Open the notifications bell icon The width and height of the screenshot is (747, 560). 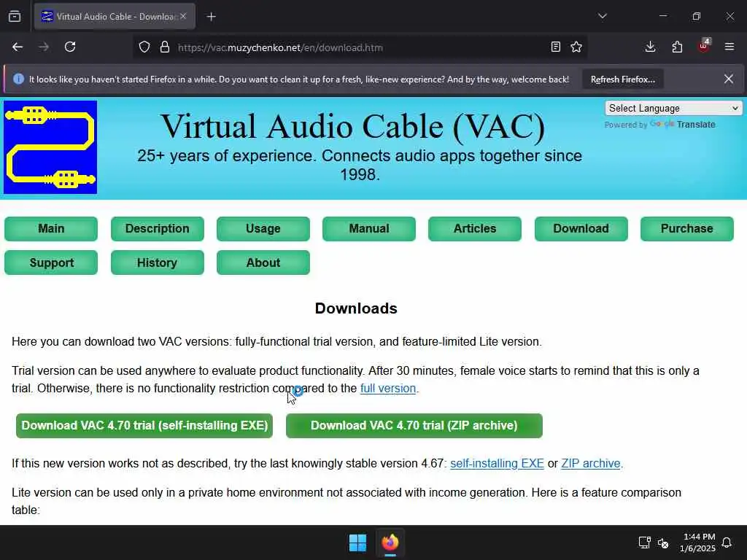[727, 542]
